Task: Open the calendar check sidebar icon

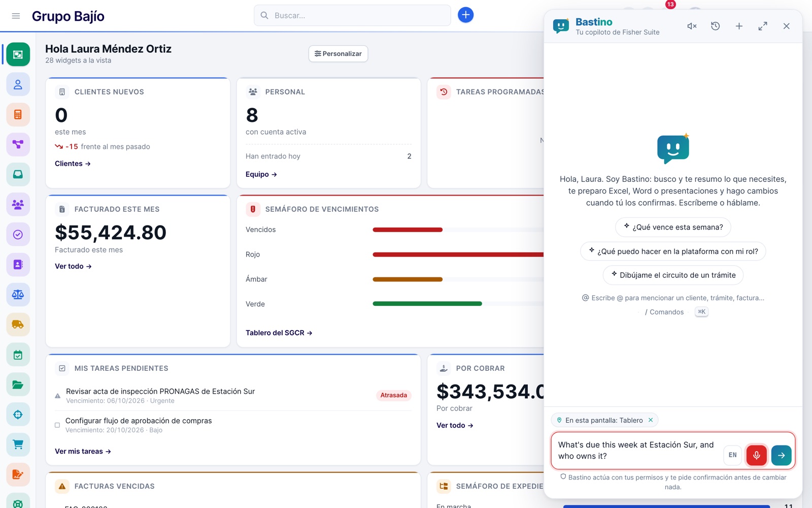Action: [x=18, y=355]
